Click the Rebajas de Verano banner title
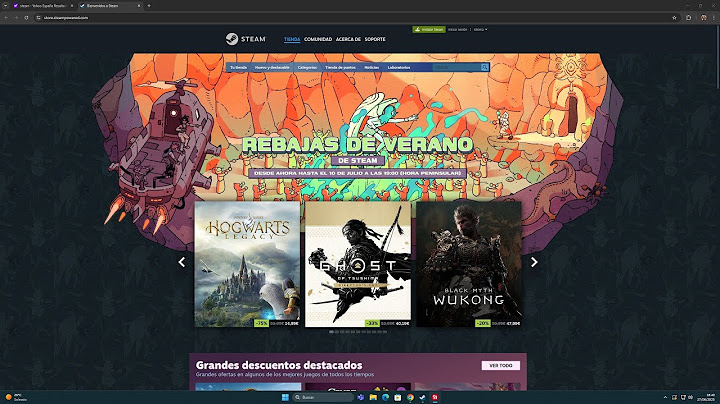The width and height of the screenshot is (720, 404). [358, 145]
